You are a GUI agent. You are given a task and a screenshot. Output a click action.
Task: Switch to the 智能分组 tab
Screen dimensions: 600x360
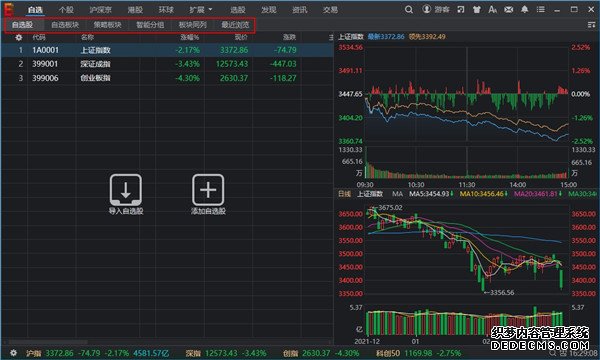150,25
